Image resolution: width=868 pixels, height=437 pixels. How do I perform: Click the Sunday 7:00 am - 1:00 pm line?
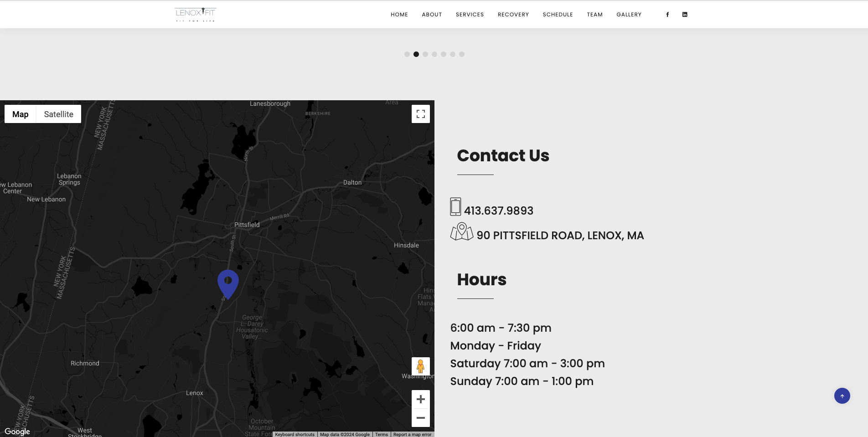[522, 381]
